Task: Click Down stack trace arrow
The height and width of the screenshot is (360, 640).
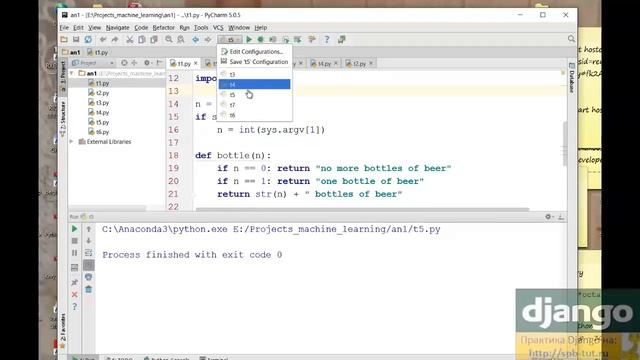Action: [89, 241]
